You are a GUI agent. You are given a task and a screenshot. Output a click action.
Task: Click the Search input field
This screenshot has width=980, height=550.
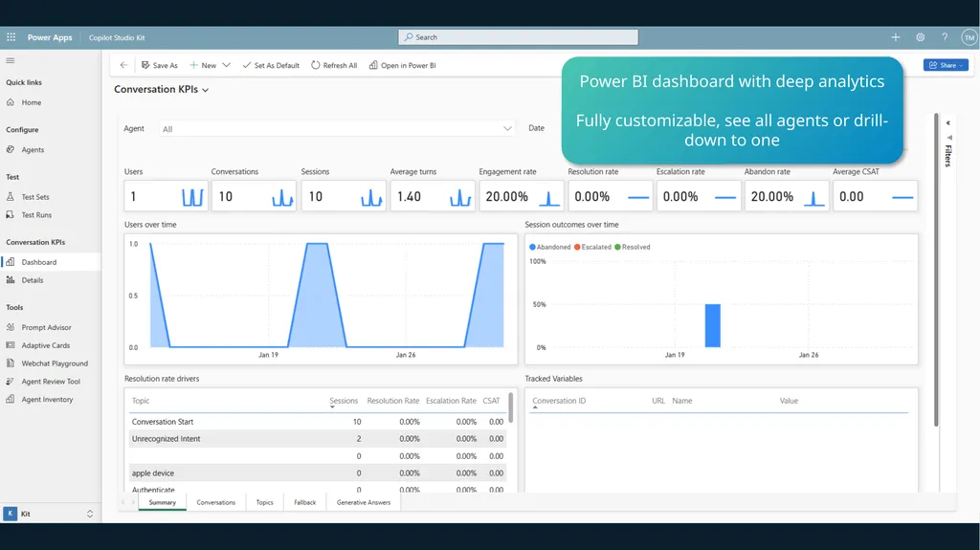coord(518,37)
